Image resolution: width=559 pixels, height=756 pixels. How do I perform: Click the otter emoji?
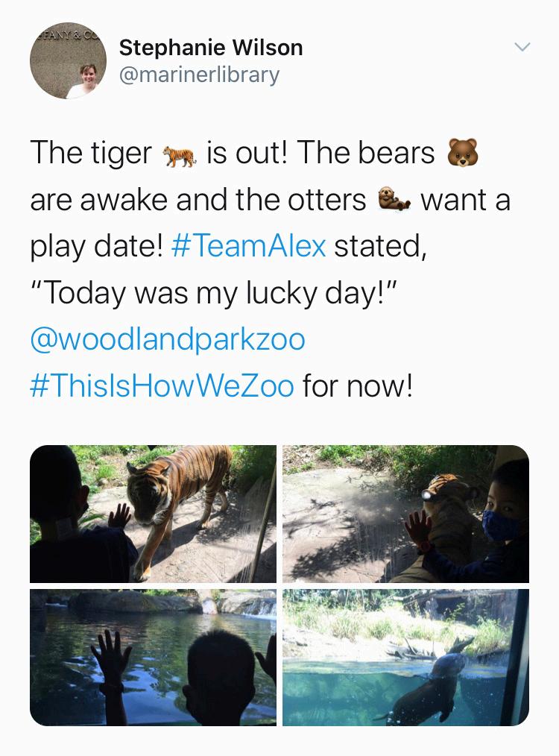tap(394, 198)
